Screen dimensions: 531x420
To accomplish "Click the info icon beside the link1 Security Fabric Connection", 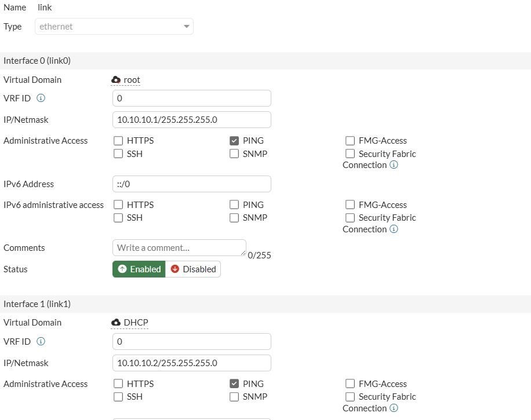I will tap(394, 408).
